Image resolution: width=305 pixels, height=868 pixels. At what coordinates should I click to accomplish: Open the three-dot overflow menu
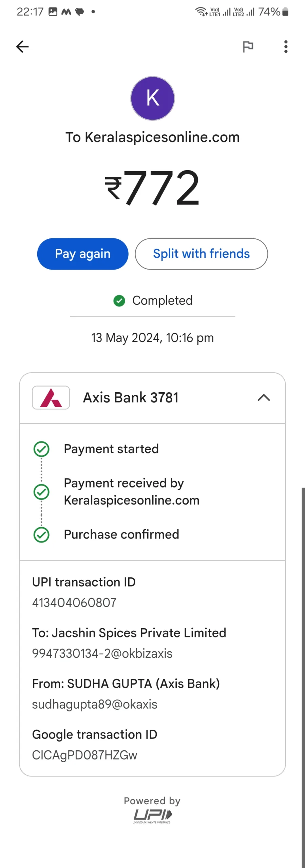[x=286, y=47]
